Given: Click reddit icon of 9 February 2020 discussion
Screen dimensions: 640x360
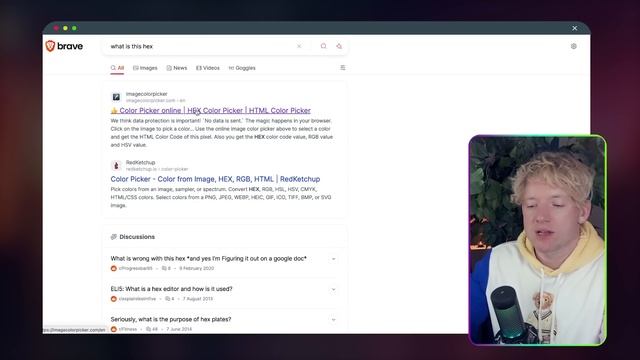Looking at the screenshot, I should [113, 268].
